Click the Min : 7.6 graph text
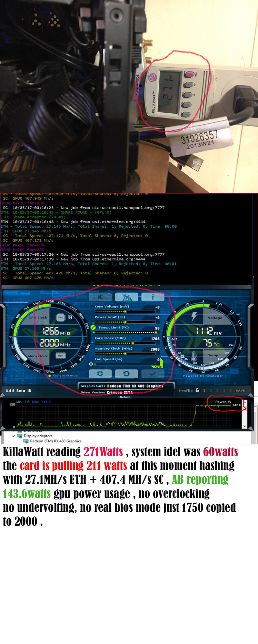Viewport: 258px width, 644px height. click(x=23, y=402)
